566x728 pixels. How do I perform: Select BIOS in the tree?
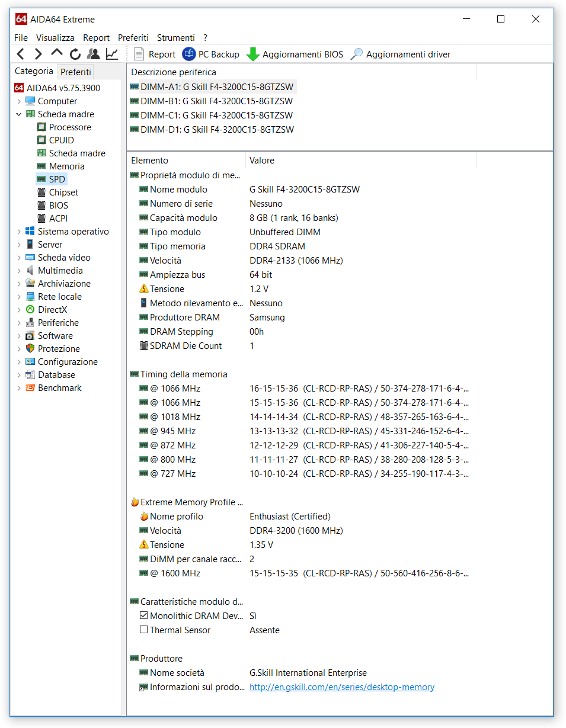(x=52, y=206)
